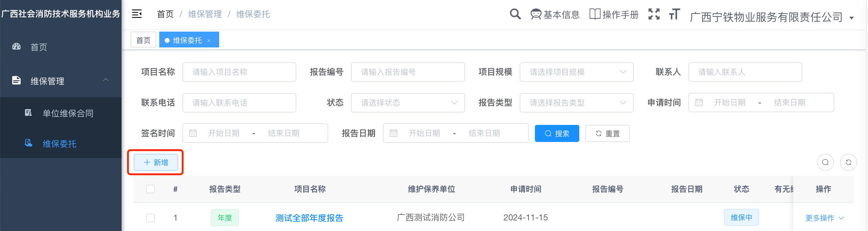This screenshot has height=231, width=868.
Task: Click the platform title 广西社会消防技术服务机构业务
Action: point(61,14)
